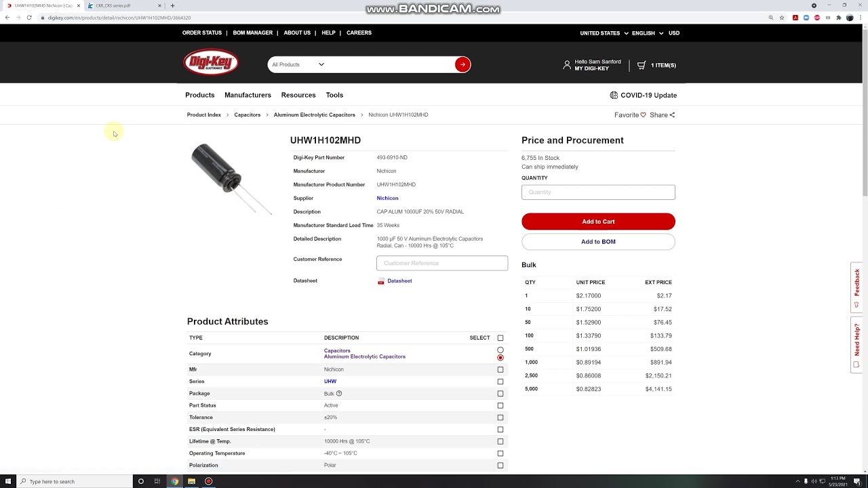The width and height of the screenshot is (868, 488).
Task: Click the browser zoom magnifier icon
Action: [x=771, y=18]
